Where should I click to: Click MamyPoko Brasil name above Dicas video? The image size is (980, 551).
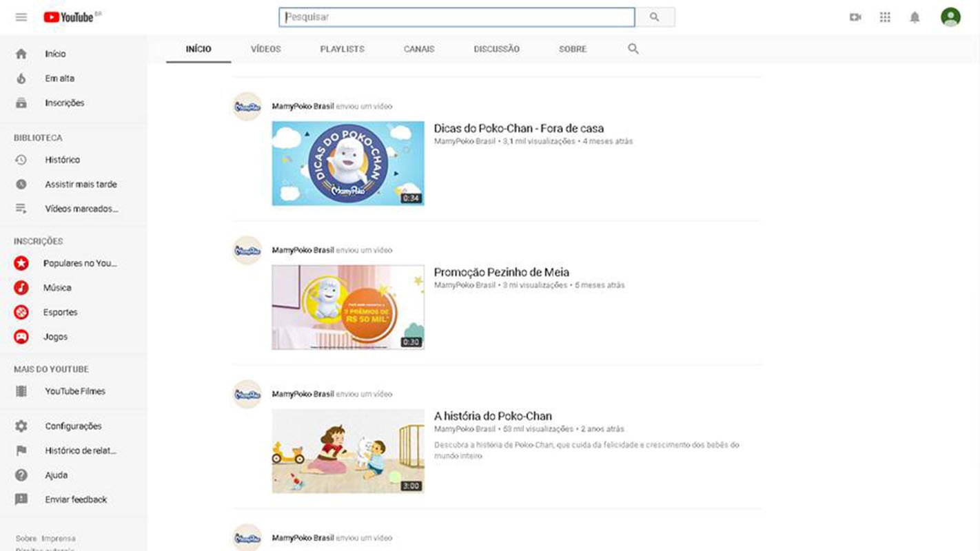[303, 107]
